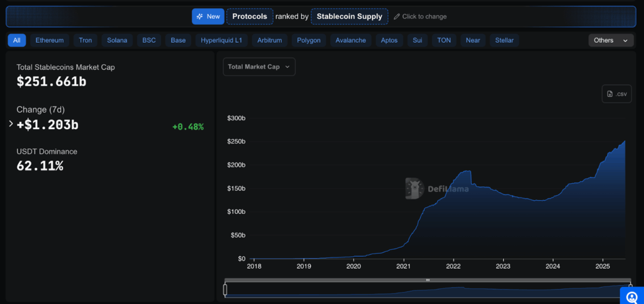This screenshot has width=644, height=304.
Task: Select the Hyperliquid L1 chain filter
Action: tap(221, 40)
